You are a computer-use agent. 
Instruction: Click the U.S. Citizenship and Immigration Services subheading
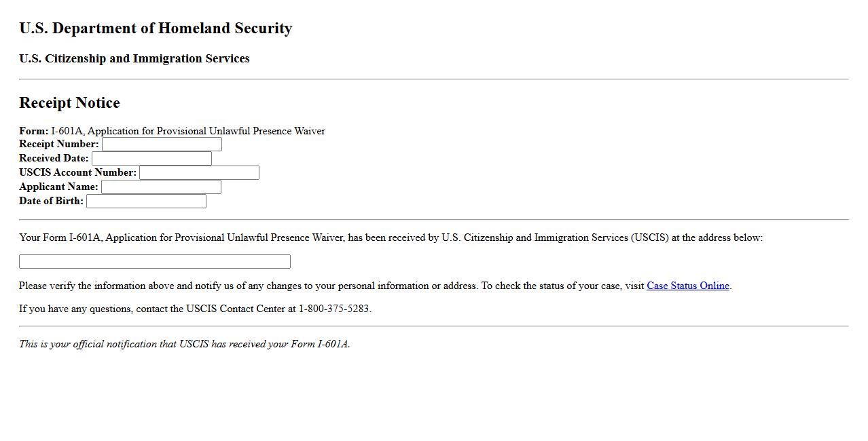pyautogui.click(x=134, y=59)
